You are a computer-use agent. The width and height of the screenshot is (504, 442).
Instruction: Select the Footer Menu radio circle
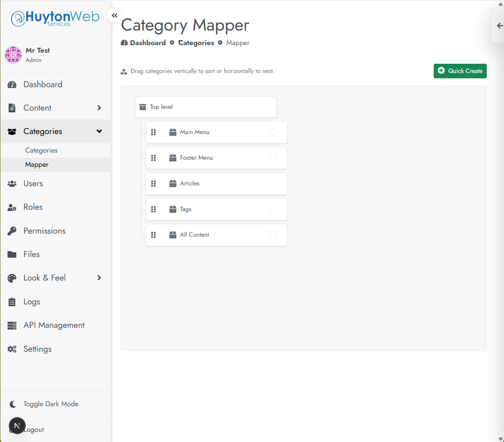(x=273, y=158)
